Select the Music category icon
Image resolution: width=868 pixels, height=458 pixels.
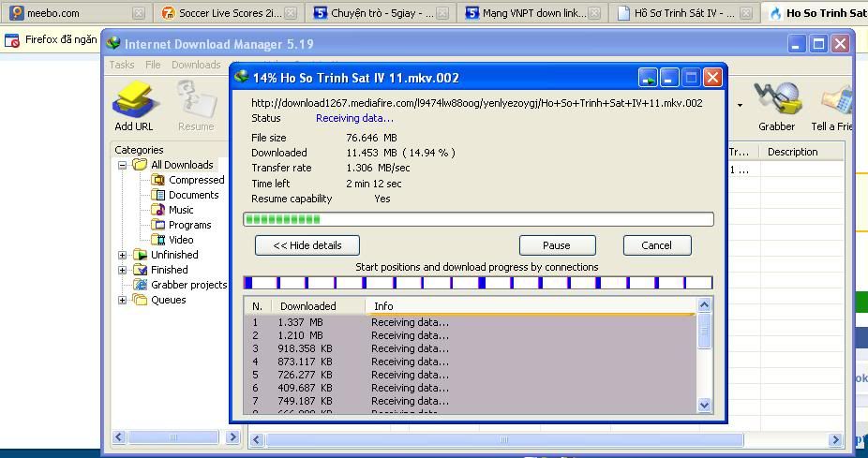158,210
